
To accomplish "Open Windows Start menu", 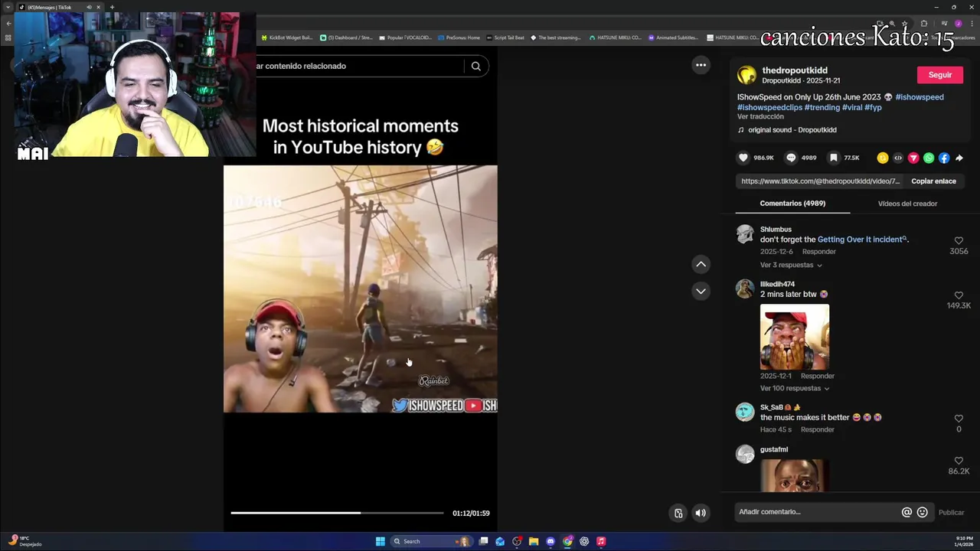I will [381, 541].
